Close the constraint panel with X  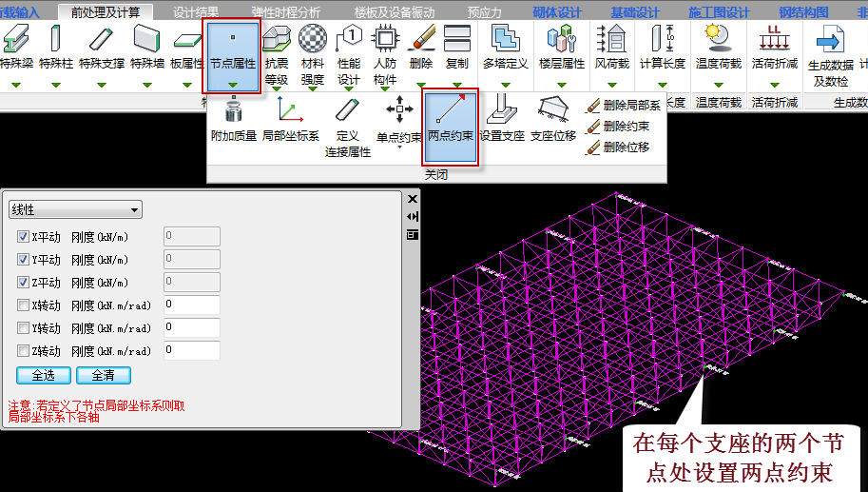pos(413,199)
